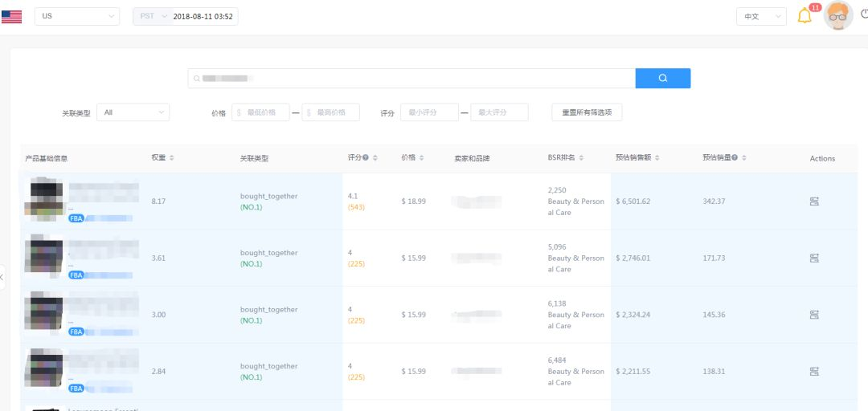Click the 最低价格 minimum price field
This screenshot has height=411, width=868.
[261, 112]
